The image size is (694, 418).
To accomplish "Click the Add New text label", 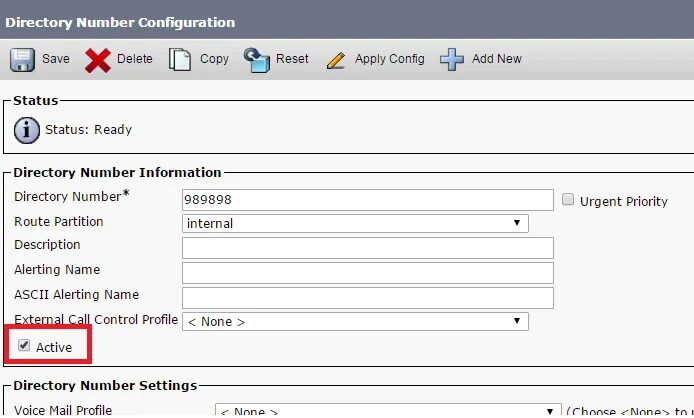I will click(x=497, y=59).
